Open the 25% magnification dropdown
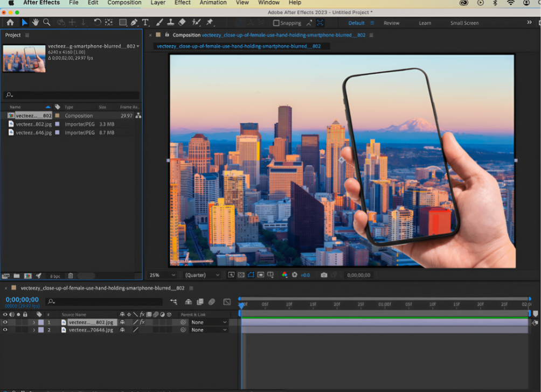Viewport: 541px width, 392px height. pos(162,275)
